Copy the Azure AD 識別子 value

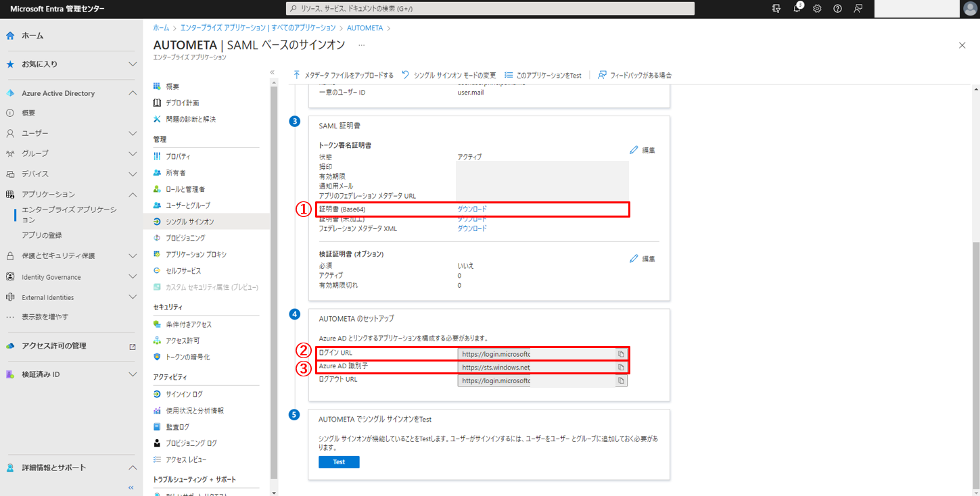(620, 367)
